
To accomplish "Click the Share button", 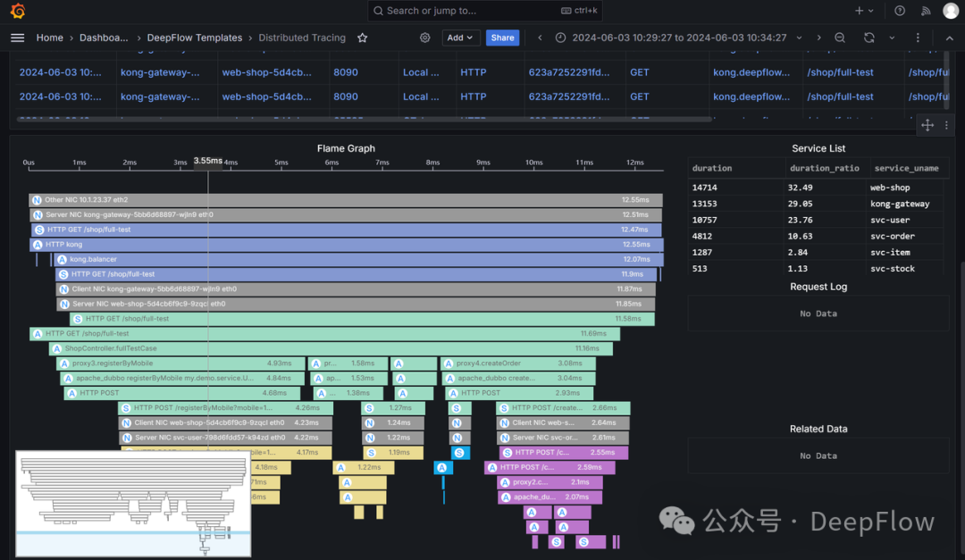I will [502, 38].
